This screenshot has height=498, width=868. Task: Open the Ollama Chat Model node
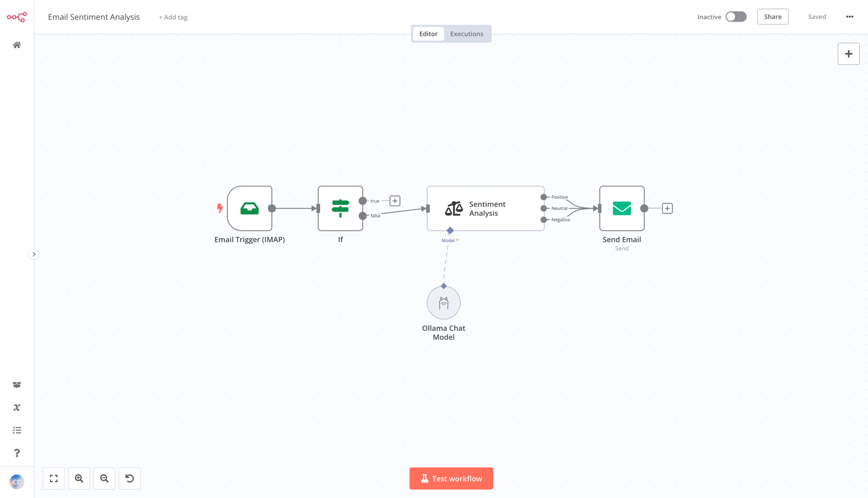[x=443, y=302]
